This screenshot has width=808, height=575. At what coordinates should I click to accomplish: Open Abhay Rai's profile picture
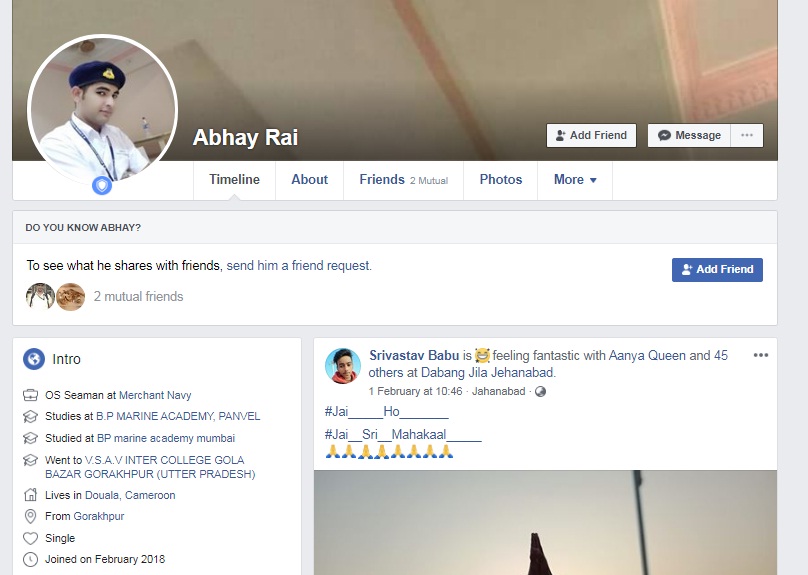point(103,109)
